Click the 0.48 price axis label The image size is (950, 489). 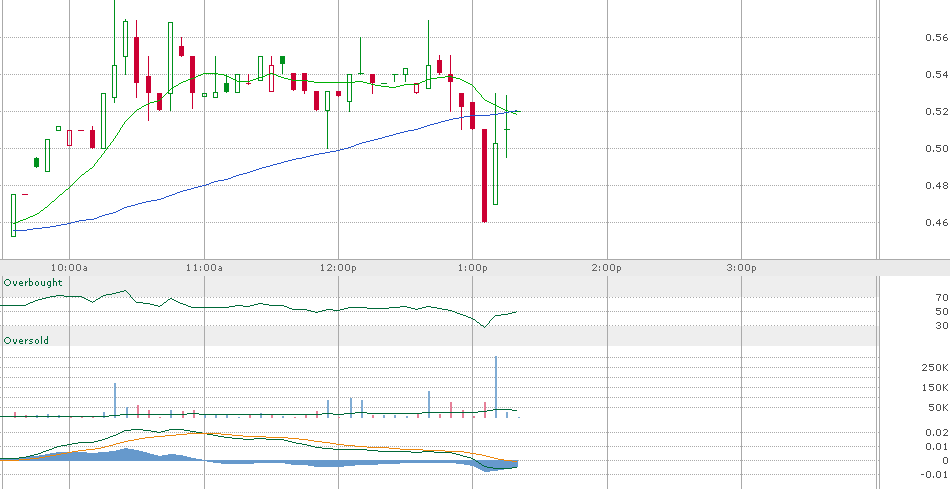pos(937,185)
